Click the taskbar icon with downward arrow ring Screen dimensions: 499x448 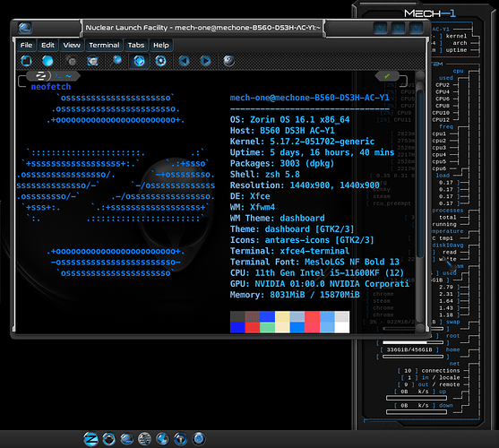[x=108, y=439]
